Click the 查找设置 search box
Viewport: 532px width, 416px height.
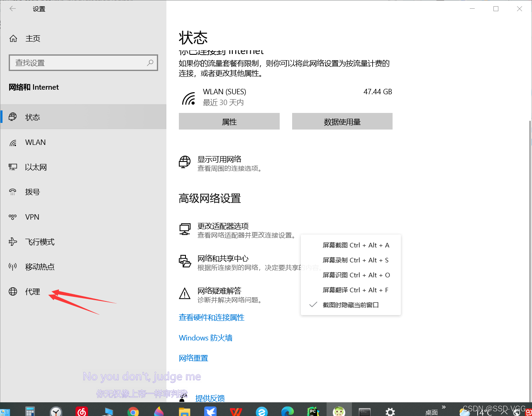[83, 62]
